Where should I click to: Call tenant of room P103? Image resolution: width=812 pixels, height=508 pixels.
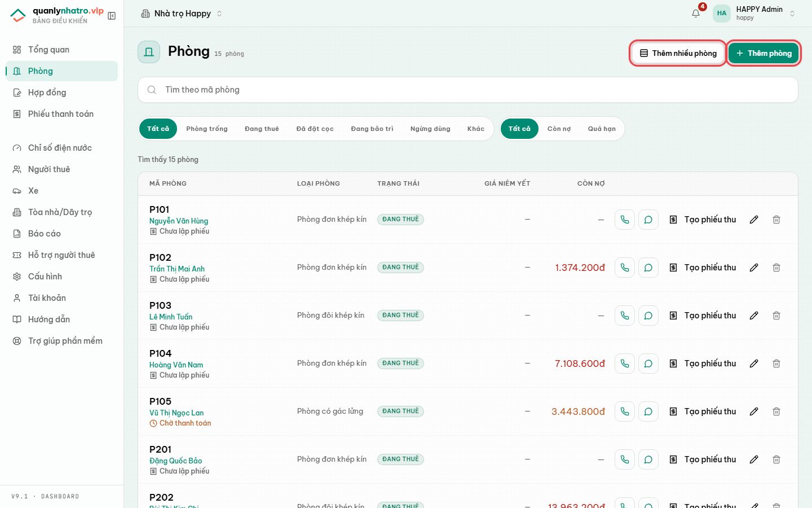click(625, 316)
